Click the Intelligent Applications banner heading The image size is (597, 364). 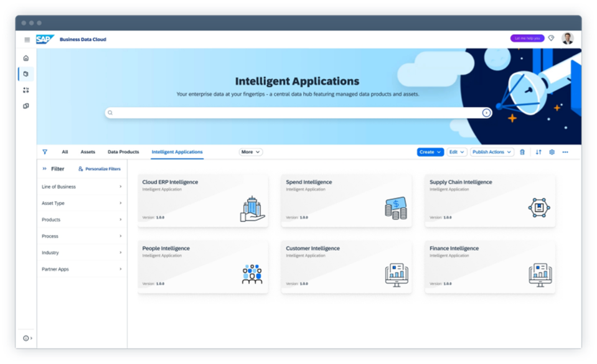(x=297, y=81)
